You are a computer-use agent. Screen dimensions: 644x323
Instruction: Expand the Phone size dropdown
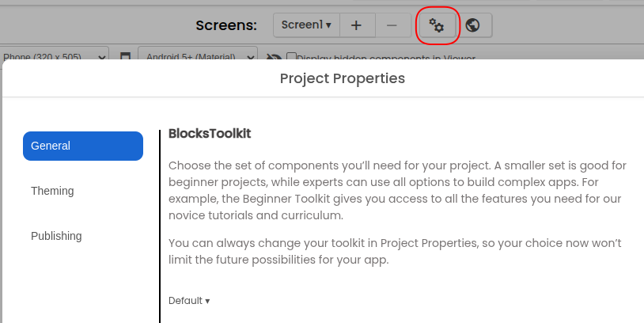pyautogui.click(x=54, y=58)
